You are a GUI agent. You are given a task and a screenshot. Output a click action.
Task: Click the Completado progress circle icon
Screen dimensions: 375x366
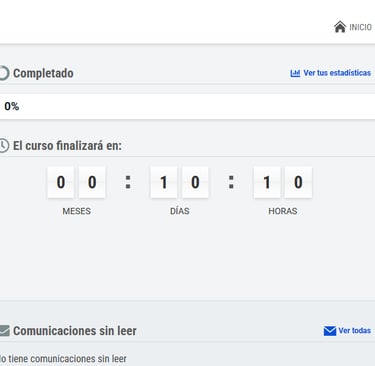coord(4,73)
